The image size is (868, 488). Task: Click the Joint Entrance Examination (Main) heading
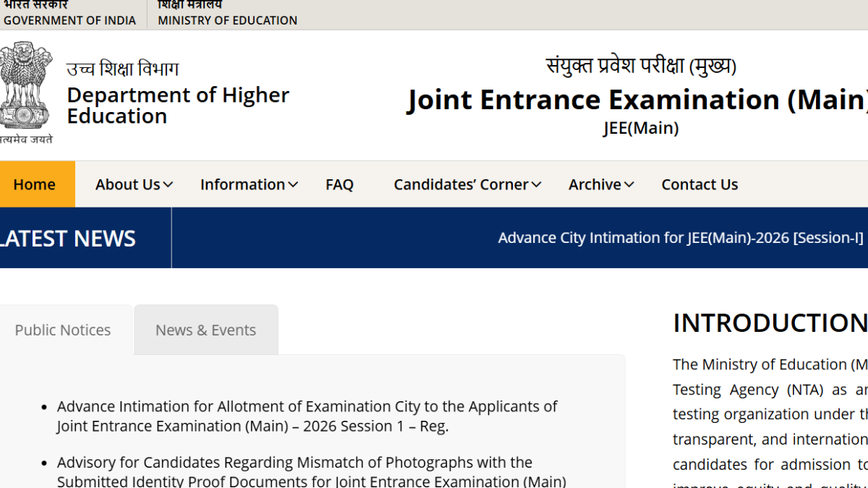(x=637, y=100)
